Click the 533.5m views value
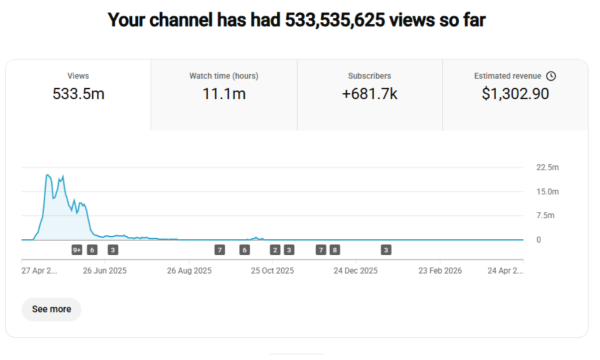 (78, 94)
